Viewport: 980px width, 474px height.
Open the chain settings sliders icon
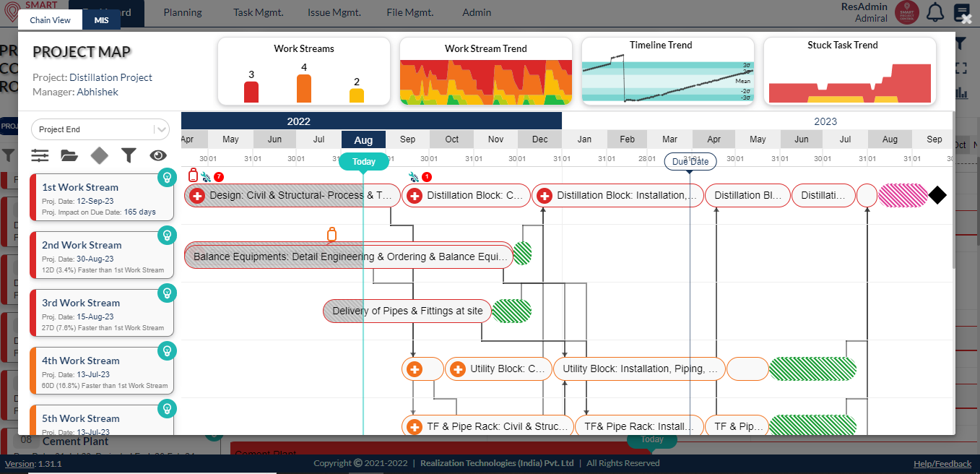(x=40, y=155)
